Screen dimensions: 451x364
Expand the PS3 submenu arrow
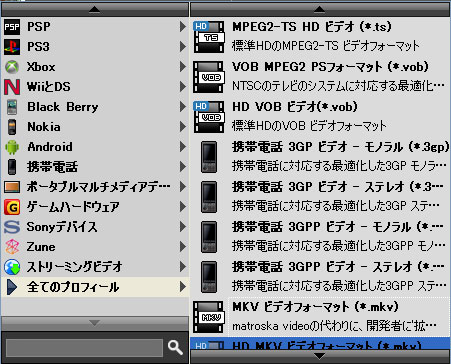pos(183,47)
